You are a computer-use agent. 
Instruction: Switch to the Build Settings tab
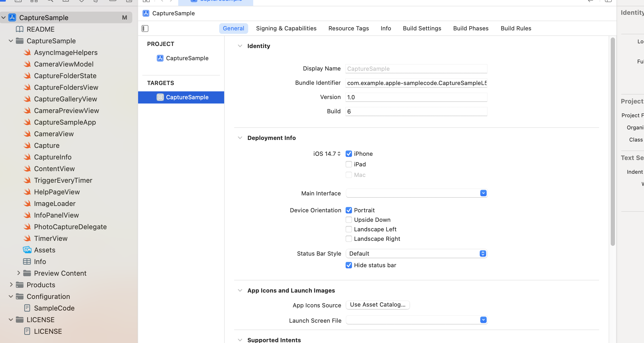tap(422, 29)
